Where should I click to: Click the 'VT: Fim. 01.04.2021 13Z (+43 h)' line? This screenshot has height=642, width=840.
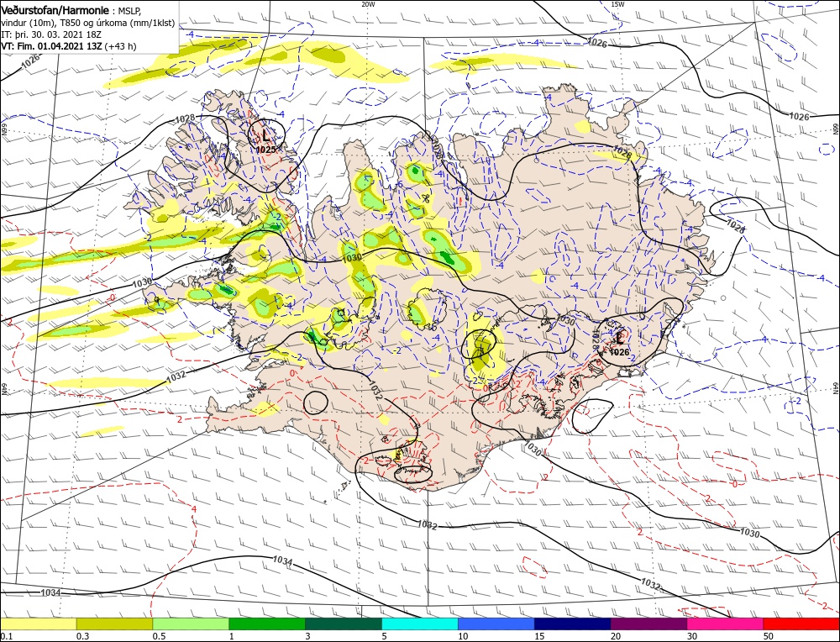click(x=69, y=46)
